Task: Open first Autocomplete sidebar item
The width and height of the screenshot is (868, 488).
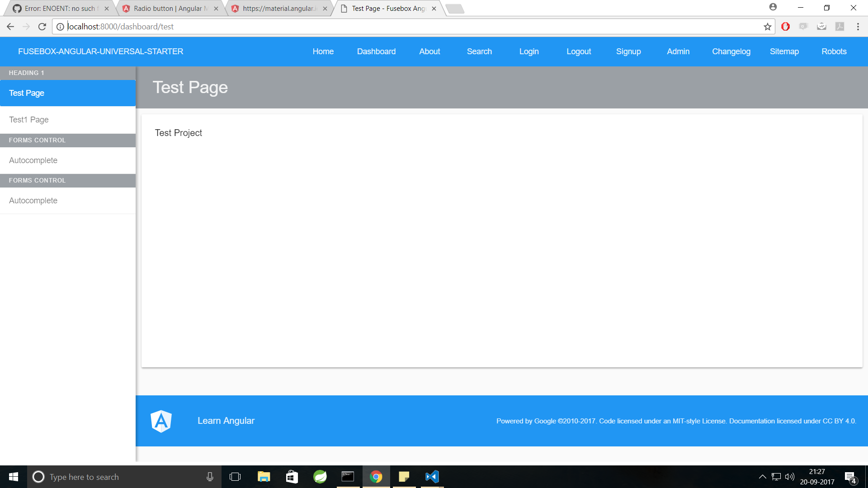Action: pos(33,160)
